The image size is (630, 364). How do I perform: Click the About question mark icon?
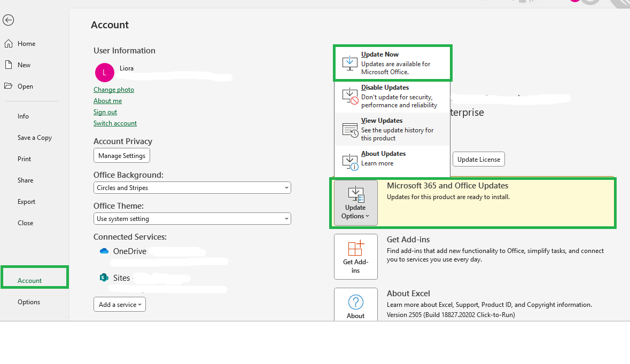[355, 302]
